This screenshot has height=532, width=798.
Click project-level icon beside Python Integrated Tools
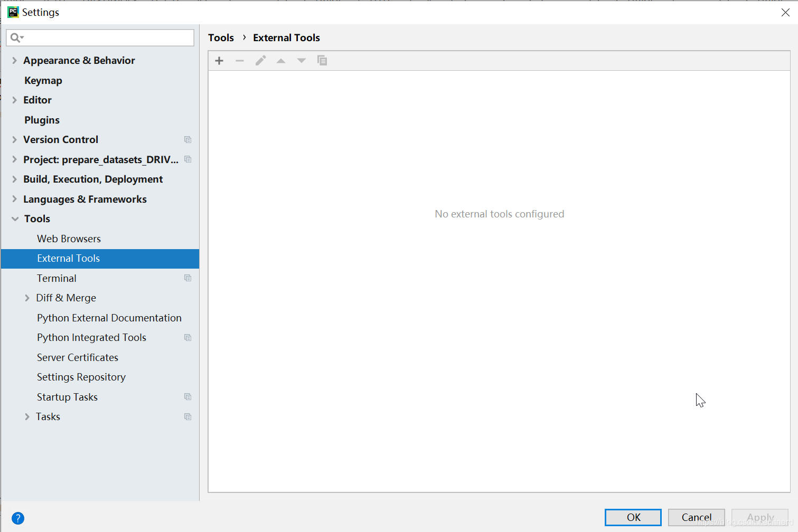pos(187,338)
